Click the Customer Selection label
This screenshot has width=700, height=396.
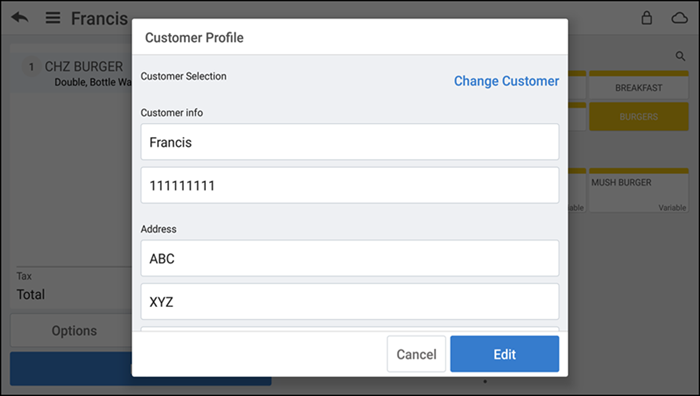[183, 76]
